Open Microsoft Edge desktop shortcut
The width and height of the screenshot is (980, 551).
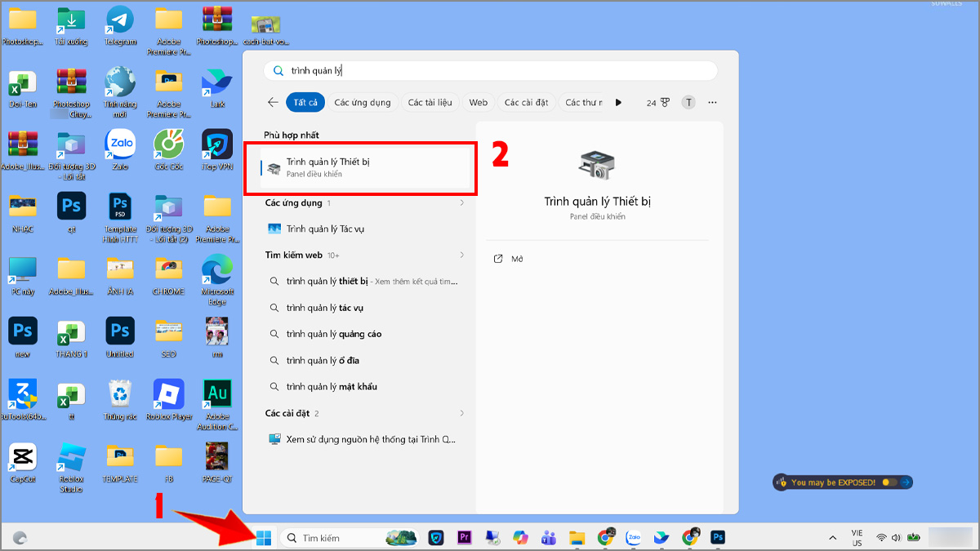[x=216, y=270]
